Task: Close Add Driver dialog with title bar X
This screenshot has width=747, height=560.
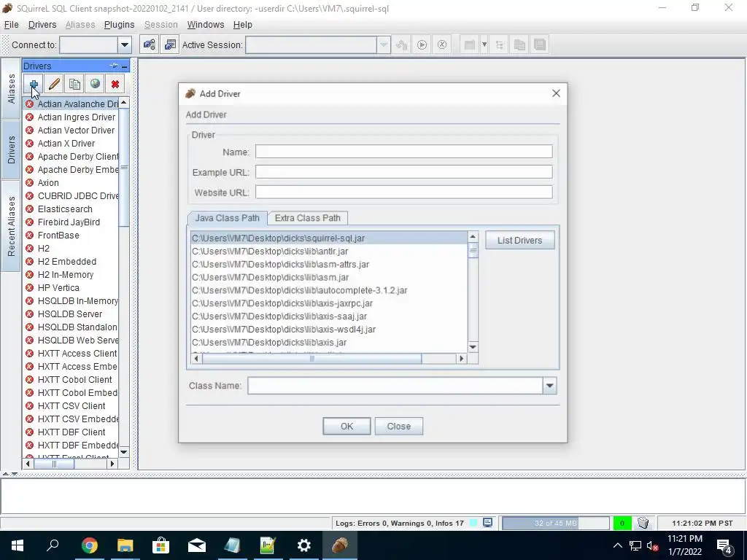Action: [x=556, y=93]
